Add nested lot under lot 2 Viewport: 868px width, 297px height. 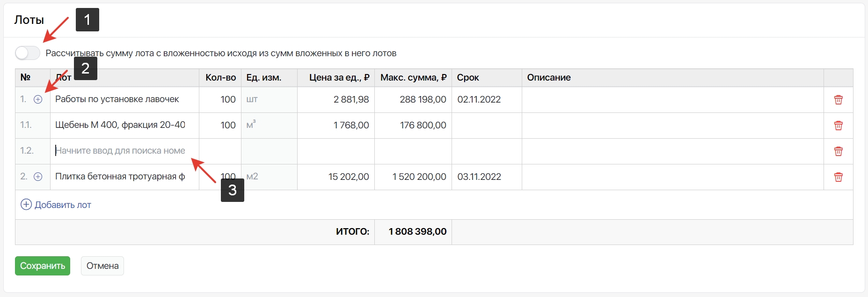[38, 177]
